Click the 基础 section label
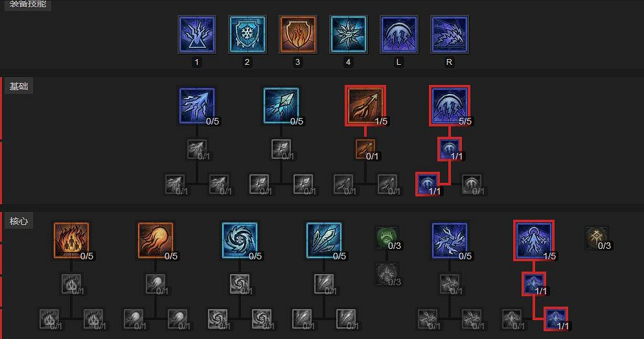 pyautogui.click(x=19, y=86)
